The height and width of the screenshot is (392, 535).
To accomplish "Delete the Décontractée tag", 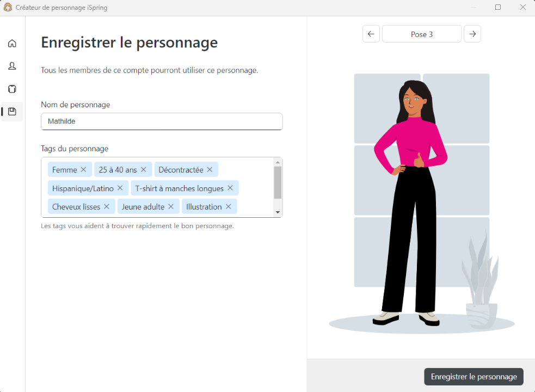I will pos(210,169).
